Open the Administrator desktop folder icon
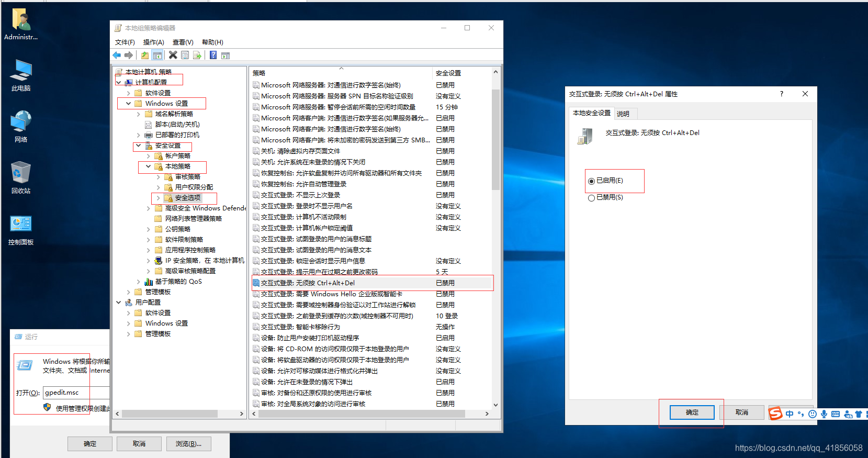The width and height of the screenshot is (868, 458). [21, 24]
